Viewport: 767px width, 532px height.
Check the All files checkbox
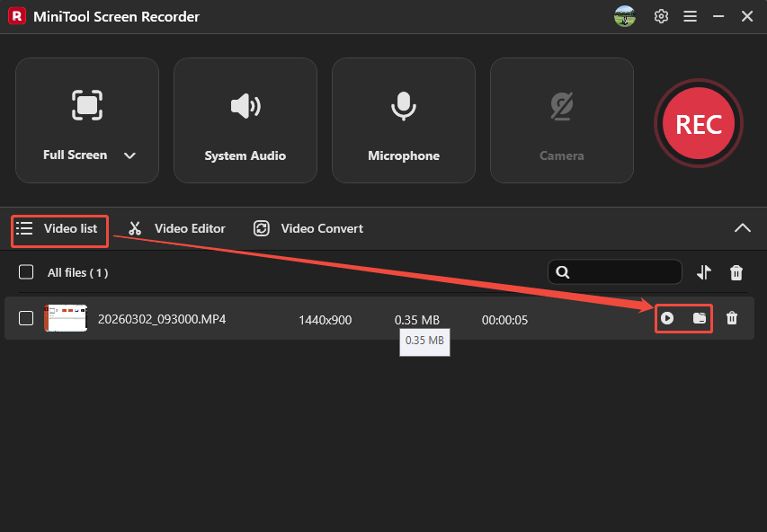coord(26,272)
